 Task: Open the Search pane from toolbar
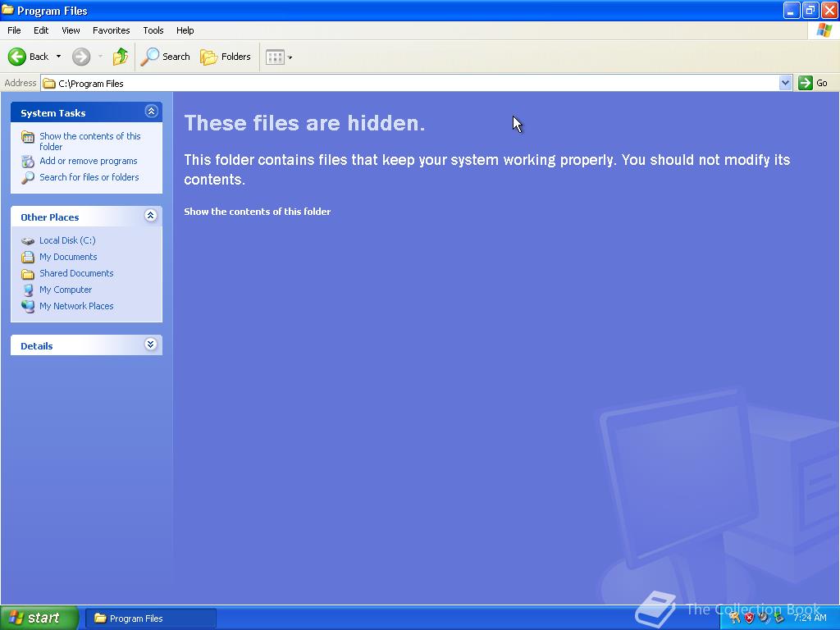point(166,57)
